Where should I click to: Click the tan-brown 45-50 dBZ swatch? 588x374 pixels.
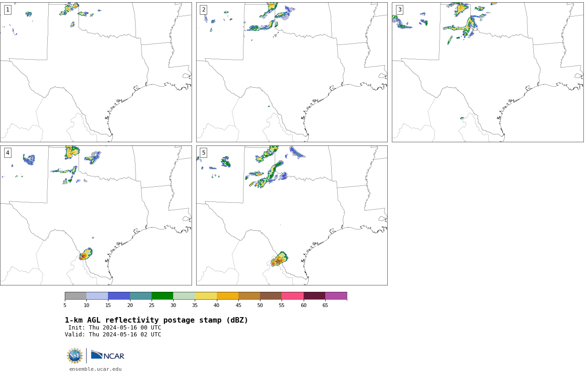249,296
